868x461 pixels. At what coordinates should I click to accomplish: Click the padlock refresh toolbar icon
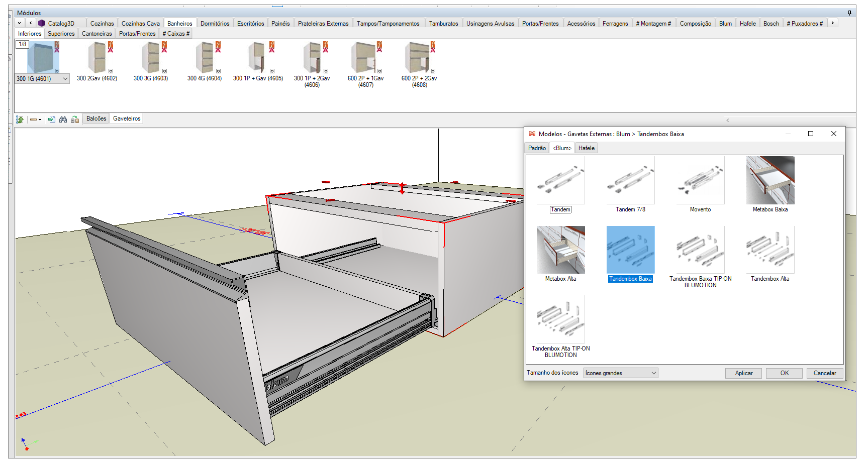[75, 120]
